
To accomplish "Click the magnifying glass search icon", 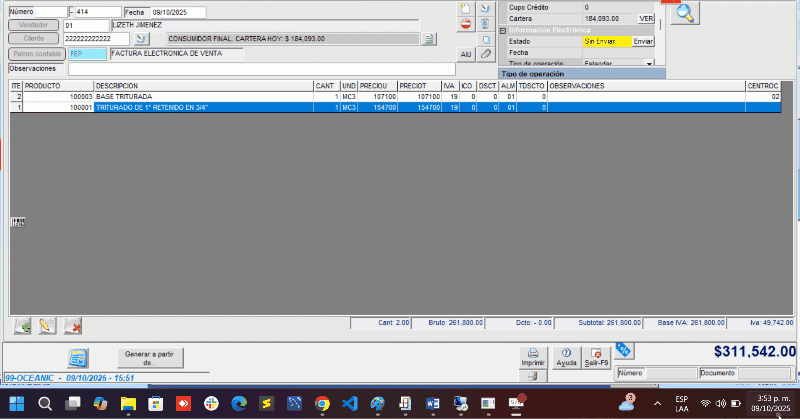I will tap(685, 13).
